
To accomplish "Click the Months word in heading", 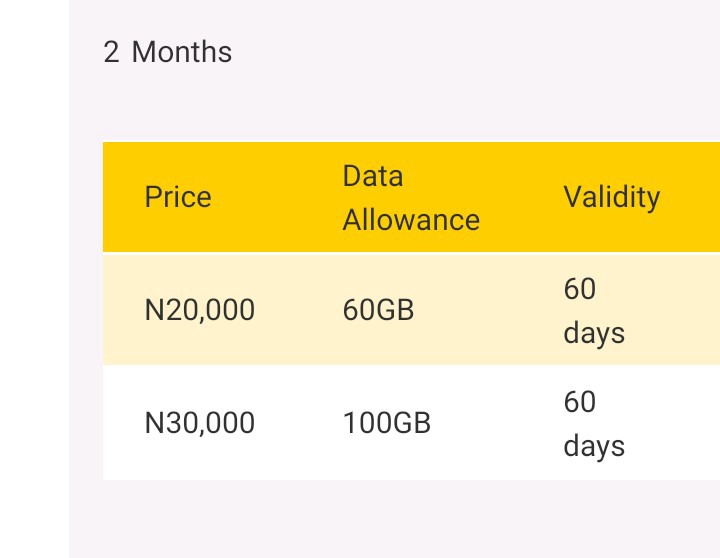I will [x=182, y=52].
